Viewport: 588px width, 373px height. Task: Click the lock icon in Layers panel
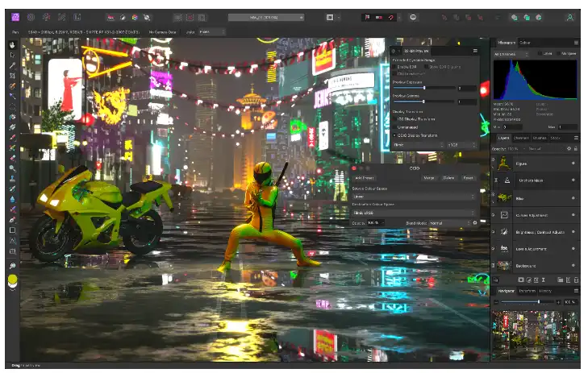[x=576, y=149]
